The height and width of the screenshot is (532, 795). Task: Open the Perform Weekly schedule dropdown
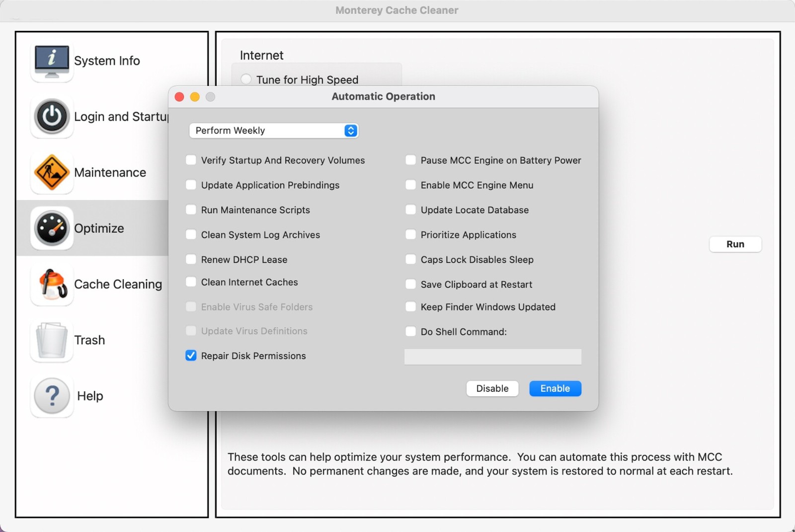coord(274,131)
